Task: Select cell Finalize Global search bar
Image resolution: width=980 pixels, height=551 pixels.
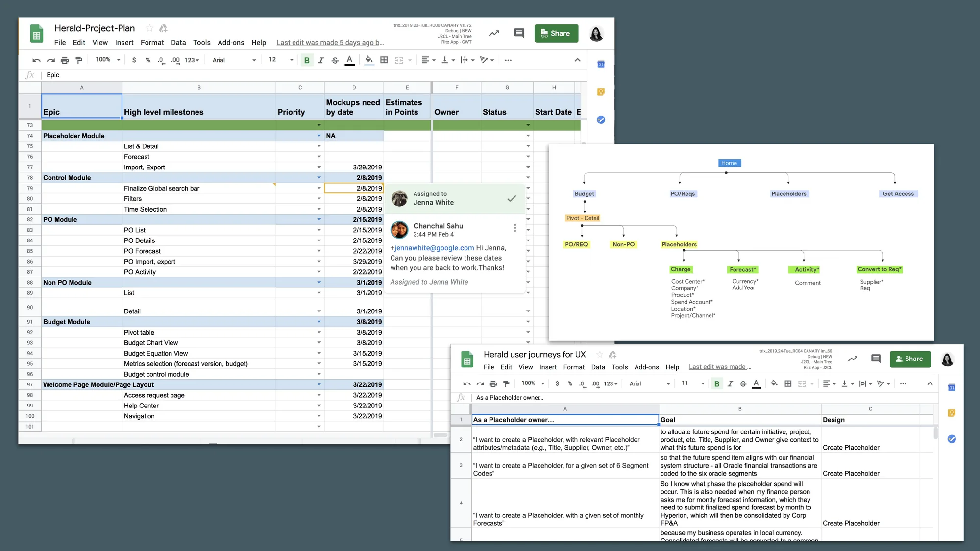Action: coord(199,188)
